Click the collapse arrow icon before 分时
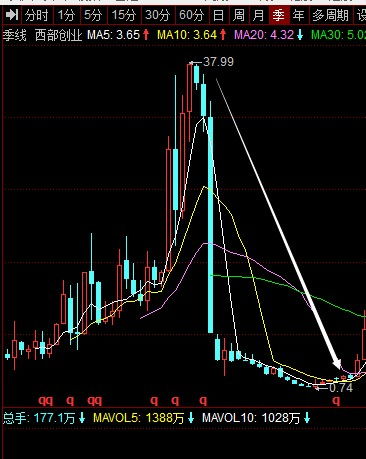 (12, 15)
